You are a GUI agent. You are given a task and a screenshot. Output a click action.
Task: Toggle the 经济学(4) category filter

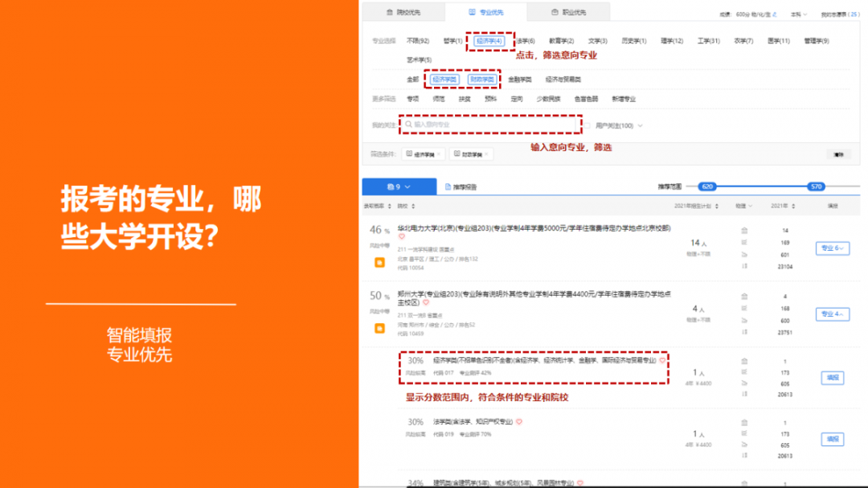pos(489,41)
